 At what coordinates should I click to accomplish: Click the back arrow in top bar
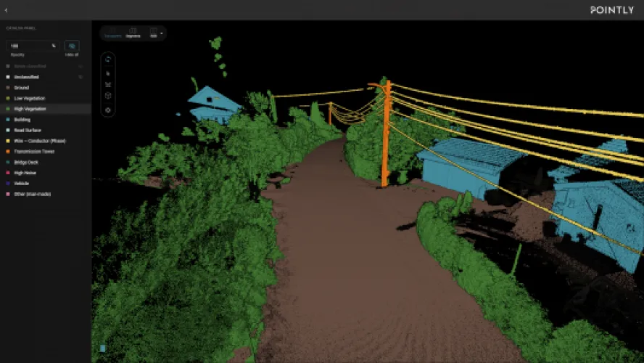tap(6, 9)
